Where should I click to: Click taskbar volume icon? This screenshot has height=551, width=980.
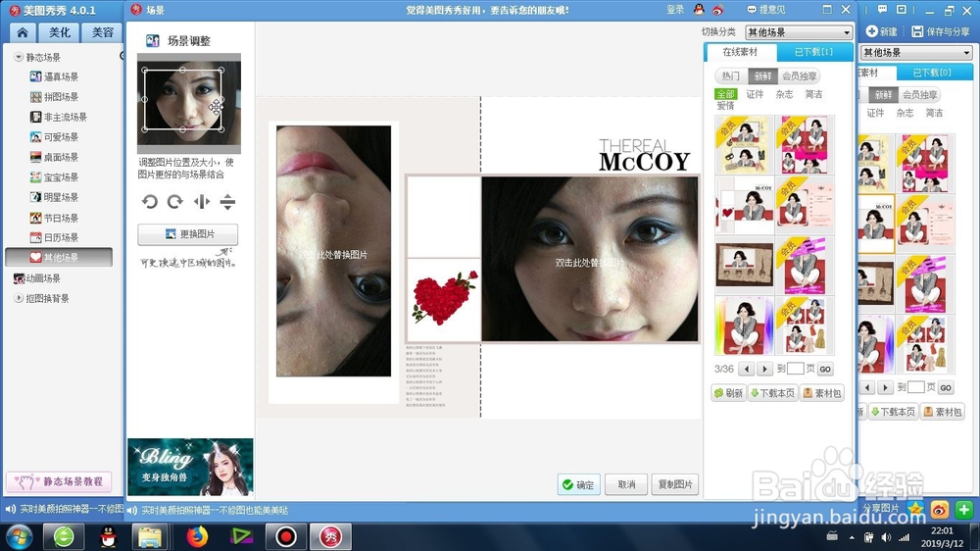pos(886,537)
